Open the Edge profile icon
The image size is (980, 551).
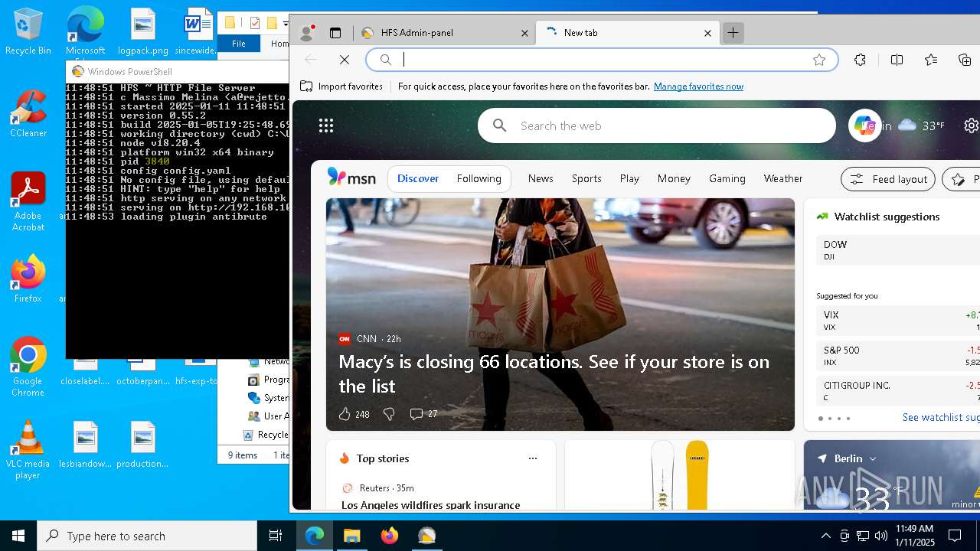pos(307,33)
